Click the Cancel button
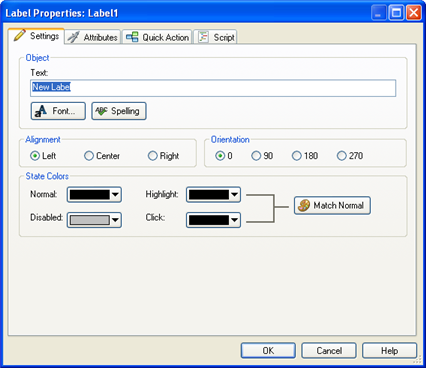The image size is (426, 368). click(x=329, y=351)
